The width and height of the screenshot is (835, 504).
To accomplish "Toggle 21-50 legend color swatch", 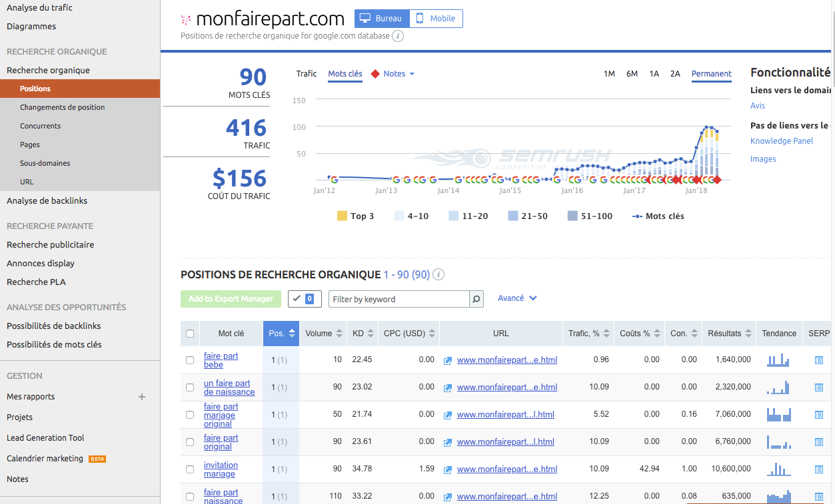I will click(x=513, y=216).
